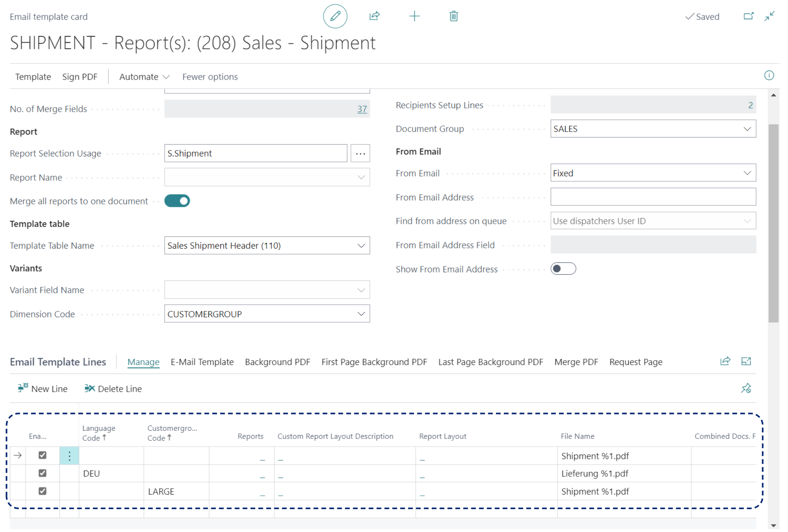
Task: Toggle Merge all reports to one document
Action: coord(177,201)
